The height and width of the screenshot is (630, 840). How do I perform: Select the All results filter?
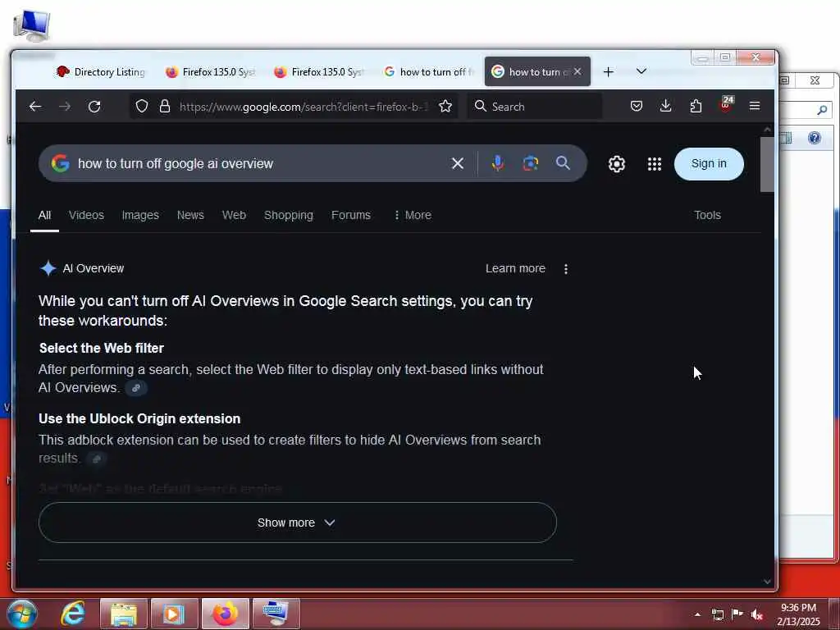click(44, 216)
